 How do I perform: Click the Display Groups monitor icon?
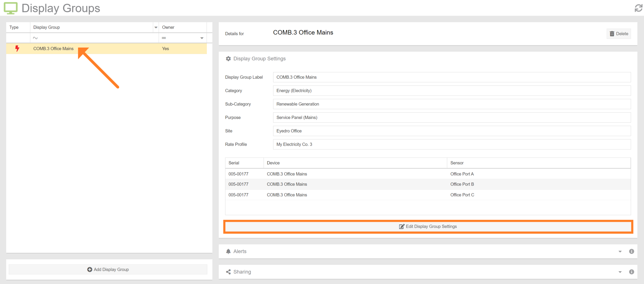click(11, 8)
